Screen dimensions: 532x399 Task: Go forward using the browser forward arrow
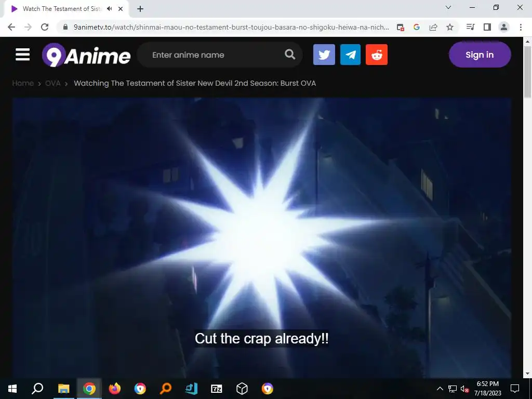click(28, 27)
